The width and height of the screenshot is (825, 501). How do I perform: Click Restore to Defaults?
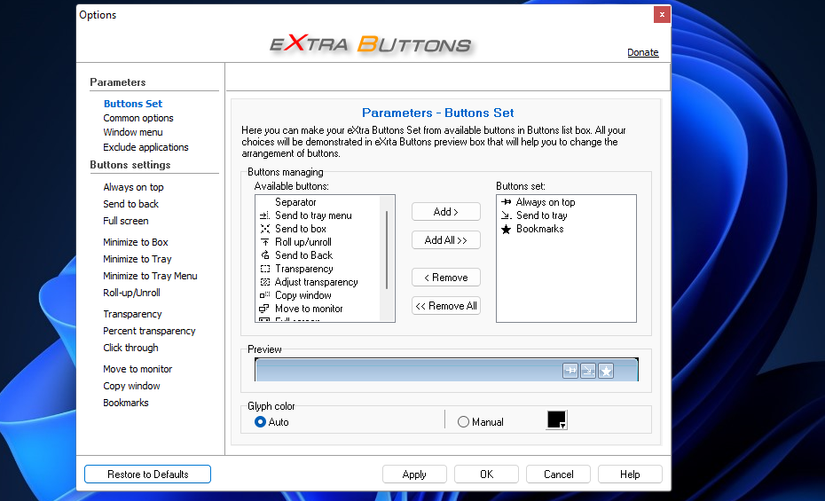coord(147,474)
